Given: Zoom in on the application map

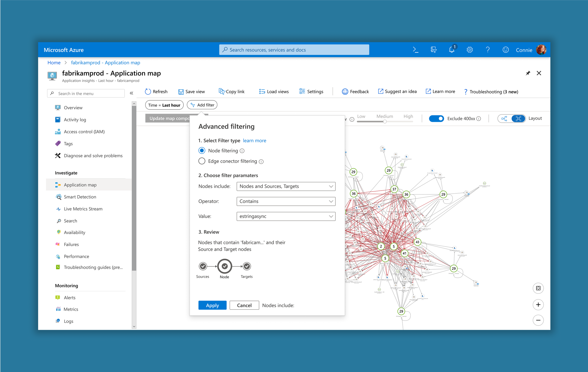Looking at the screenshot, I should (x=538, y=304).
